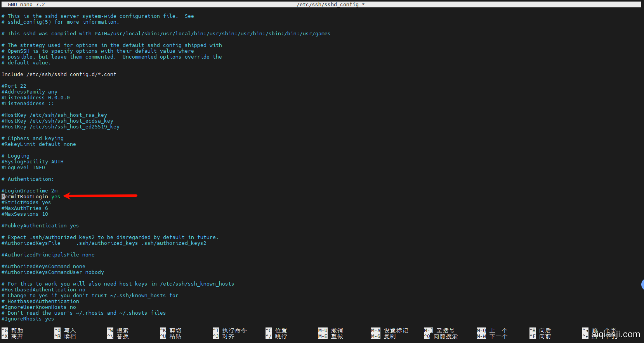The image size is (644, 343).
Task: Click the blue floating circle at right edge
Action: click(642, 284)
